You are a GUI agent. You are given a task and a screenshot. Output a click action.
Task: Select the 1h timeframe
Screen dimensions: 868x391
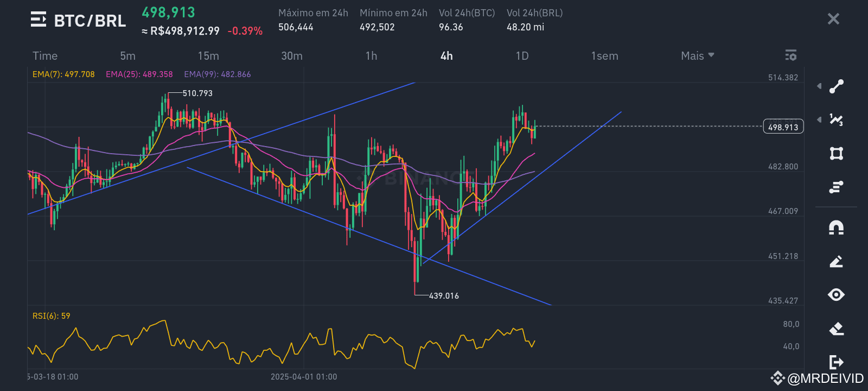click(371, 56)
